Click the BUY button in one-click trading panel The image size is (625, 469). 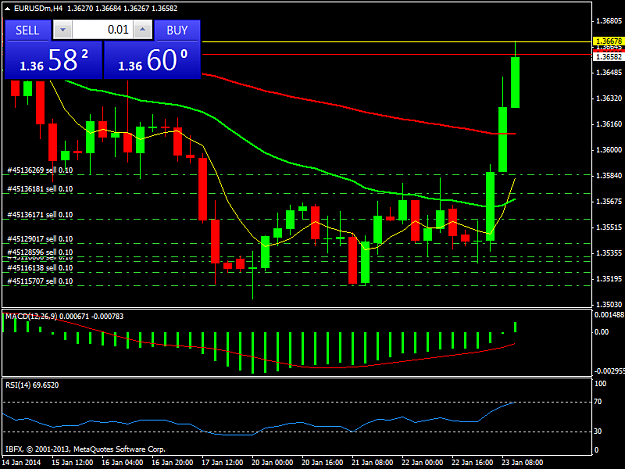click(177, 30)
